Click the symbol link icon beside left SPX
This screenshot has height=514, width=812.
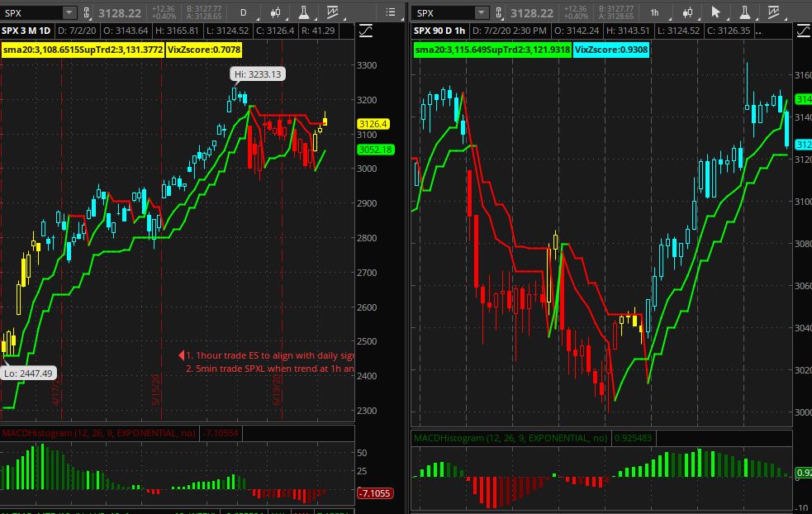point(85,13)
